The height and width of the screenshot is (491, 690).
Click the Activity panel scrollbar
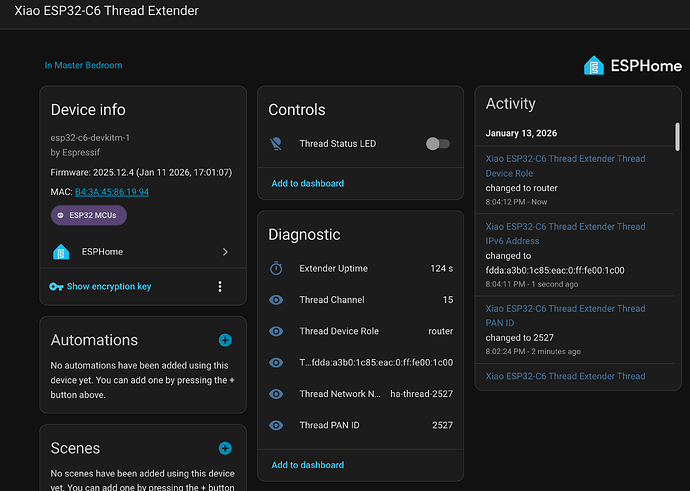(x=677, y=135)
